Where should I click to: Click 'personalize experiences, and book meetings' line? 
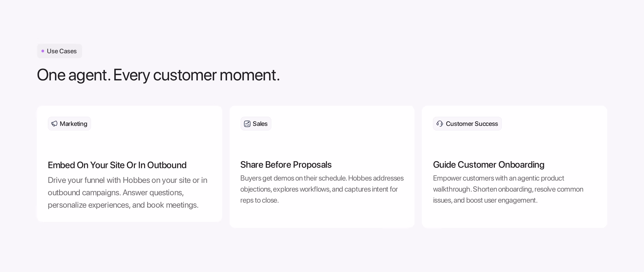123,205
